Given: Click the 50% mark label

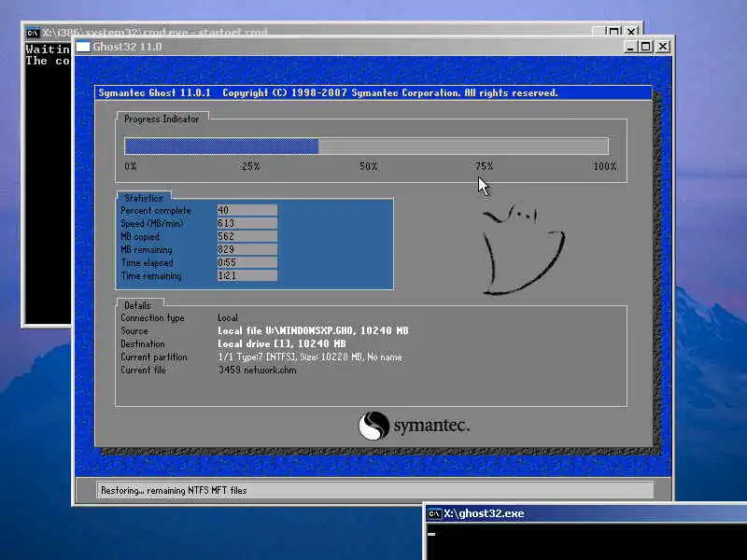Looking at the screenshot, I should 368,166.
